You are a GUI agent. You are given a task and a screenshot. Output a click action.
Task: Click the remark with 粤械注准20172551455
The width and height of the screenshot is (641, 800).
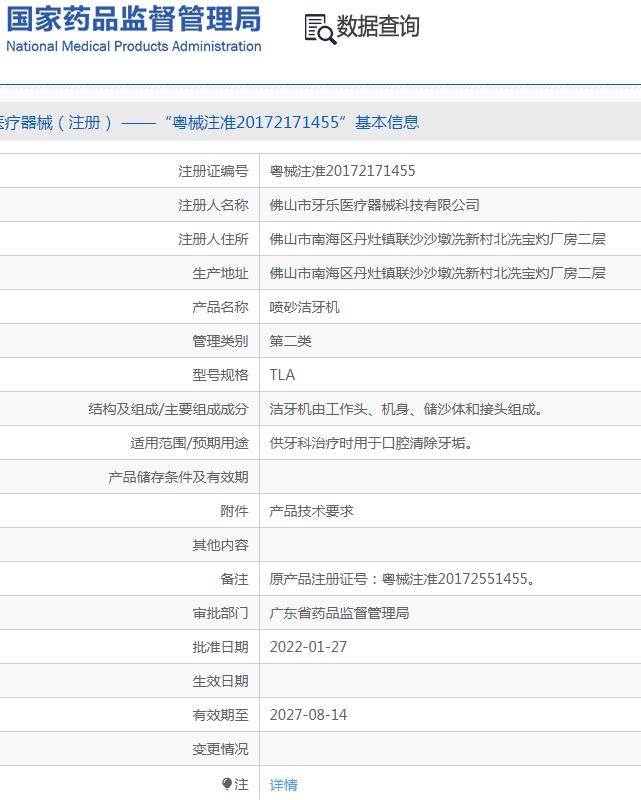point(403,579)
